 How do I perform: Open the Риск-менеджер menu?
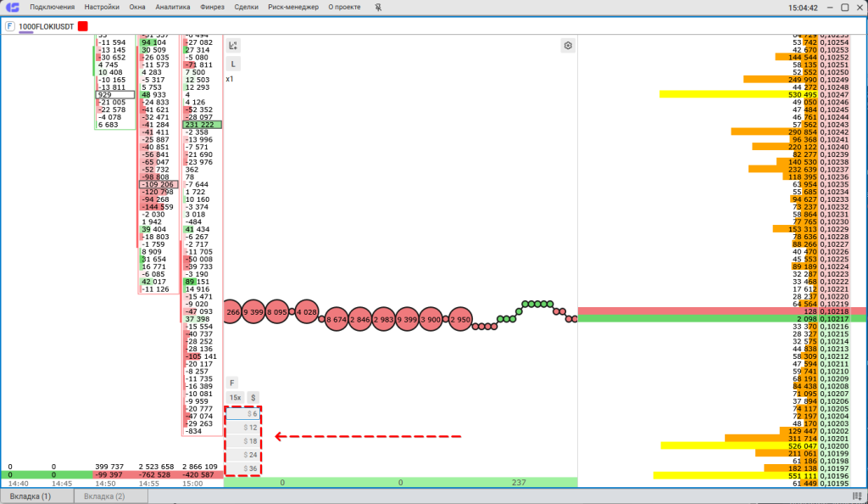[293, 7]
